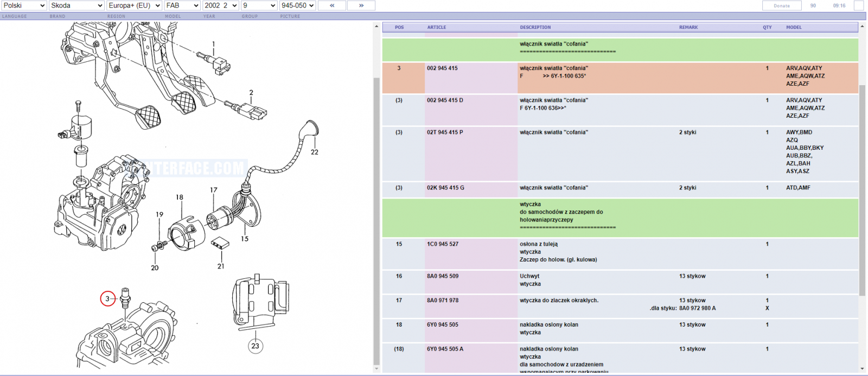Open the group 9 dropdown
This screenshot has width=868, height=376.
point(259,5)
